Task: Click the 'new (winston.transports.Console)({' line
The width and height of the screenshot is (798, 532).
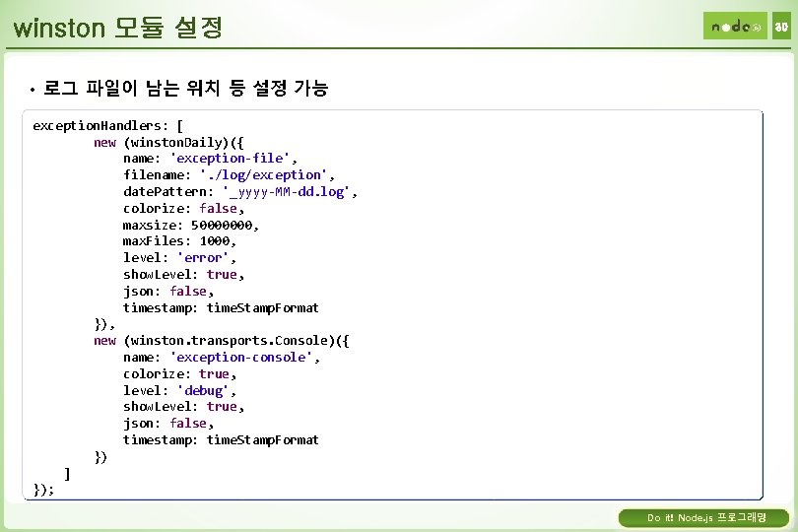Action: tap(222, 341)
